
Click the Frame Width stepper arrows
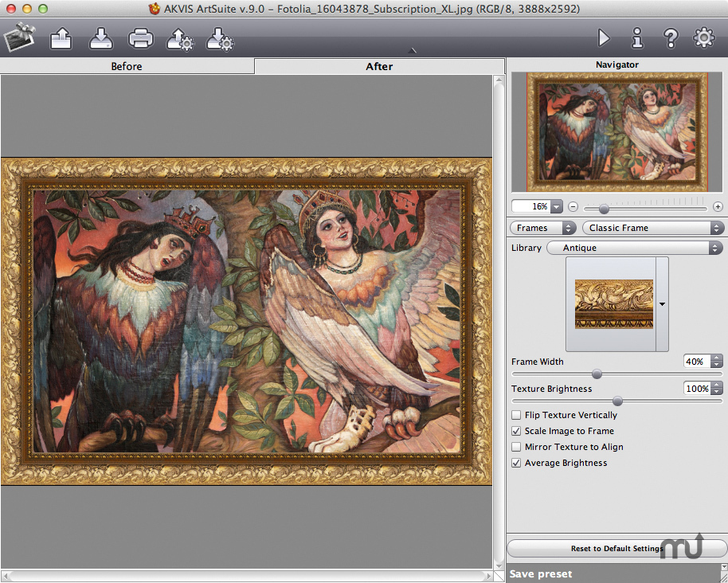717,362
